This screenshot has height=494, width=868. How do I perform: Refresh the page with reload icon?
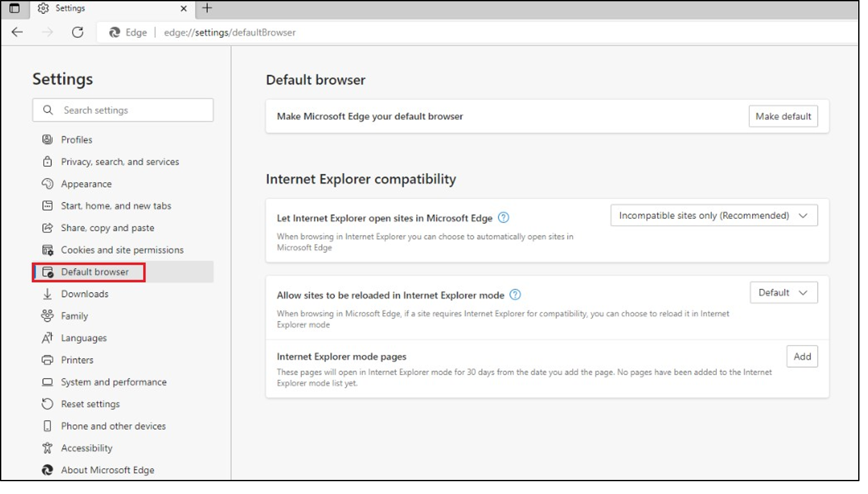pos(78,32)
